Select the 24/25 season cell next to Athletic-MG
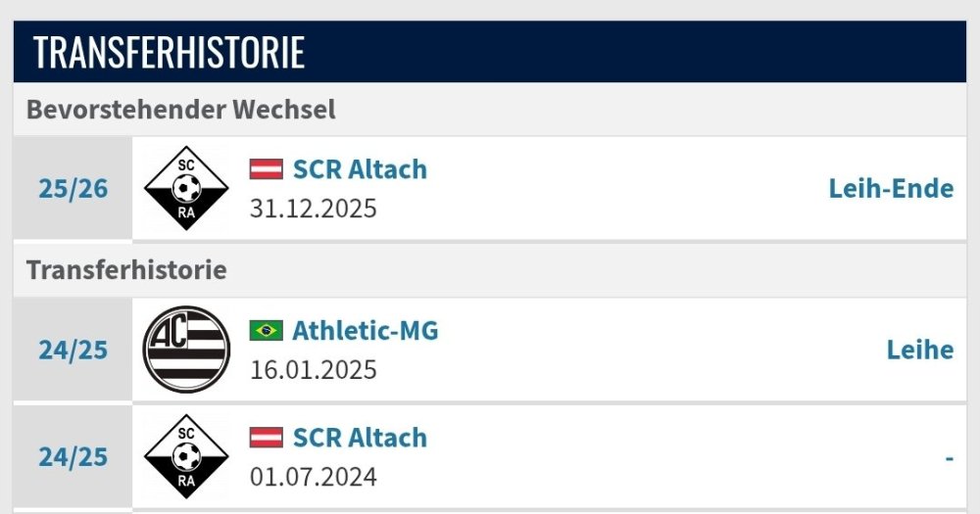980x514 pixels. click(73, 350)
